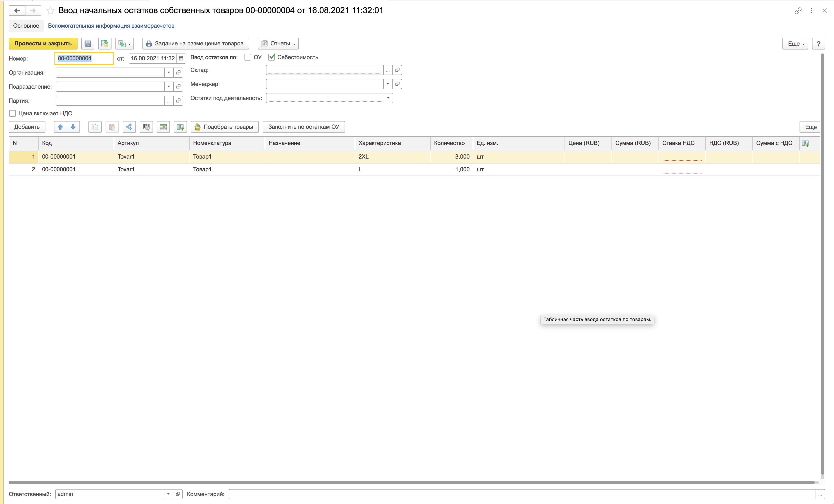
Task: Open the three-dot window options menu
Action: coord(811,11)
